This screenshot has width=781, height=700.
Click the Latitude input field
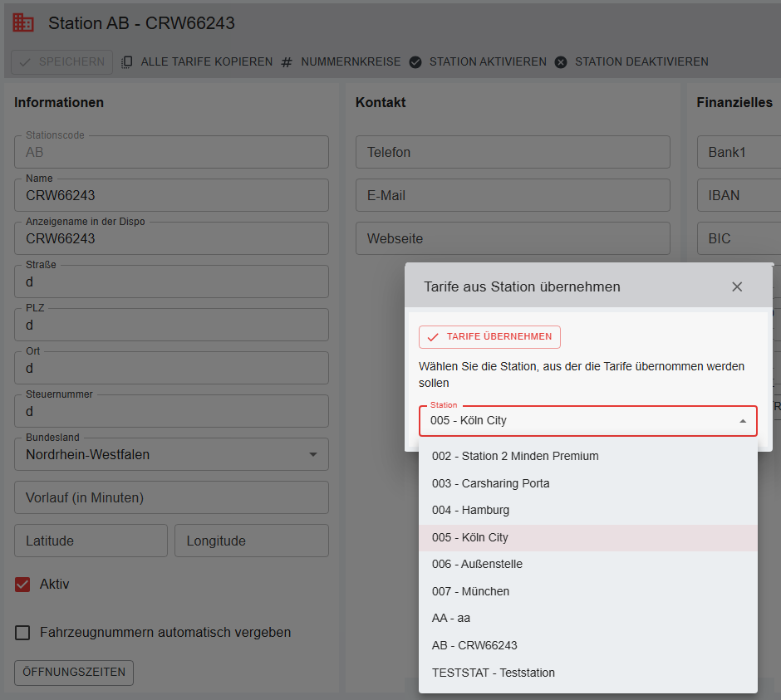[91, 541]
